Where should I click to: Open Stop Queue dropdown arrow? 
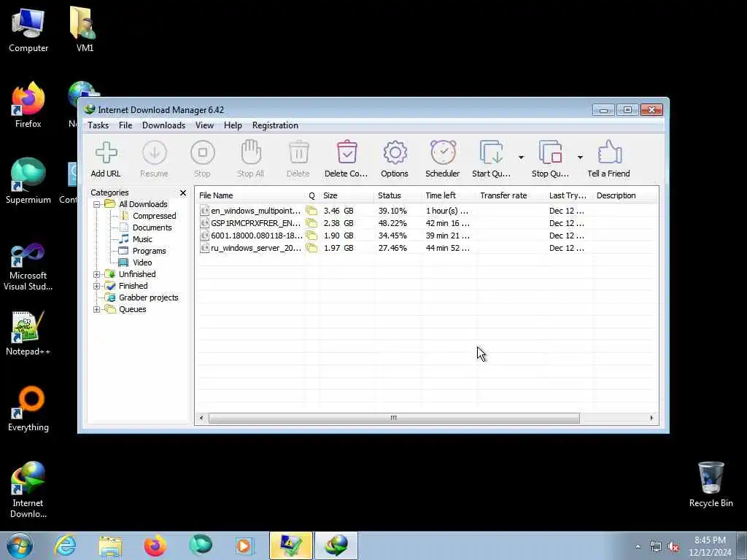coord(580,157)
